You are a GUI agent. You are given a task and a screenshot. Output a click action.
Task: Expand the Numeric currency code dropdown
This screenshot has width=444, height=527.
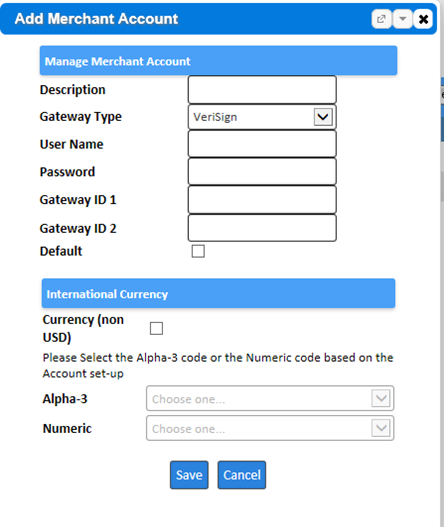[381, 428]
